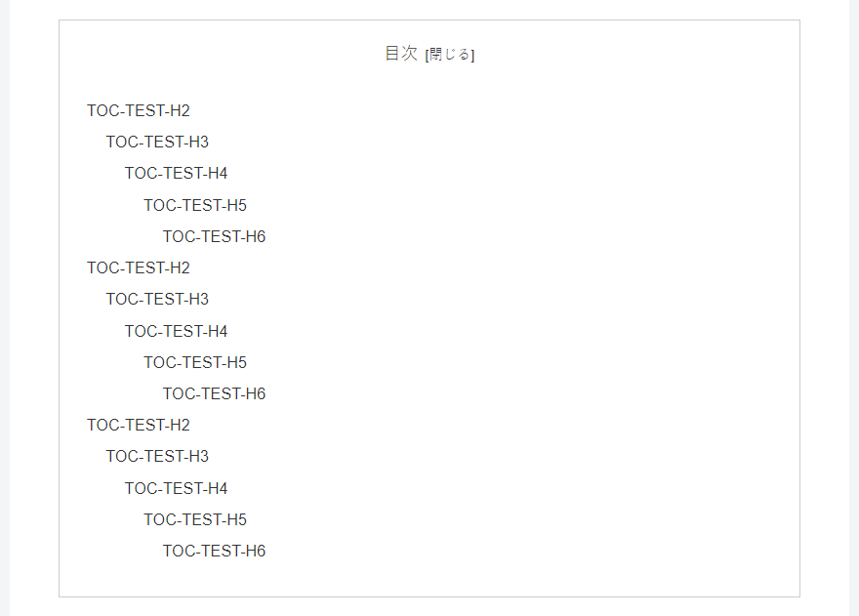Go to the last TOC-TEST-H6 heading
The width and height of the screenshot is (859, 616).
tap(214, 551)
